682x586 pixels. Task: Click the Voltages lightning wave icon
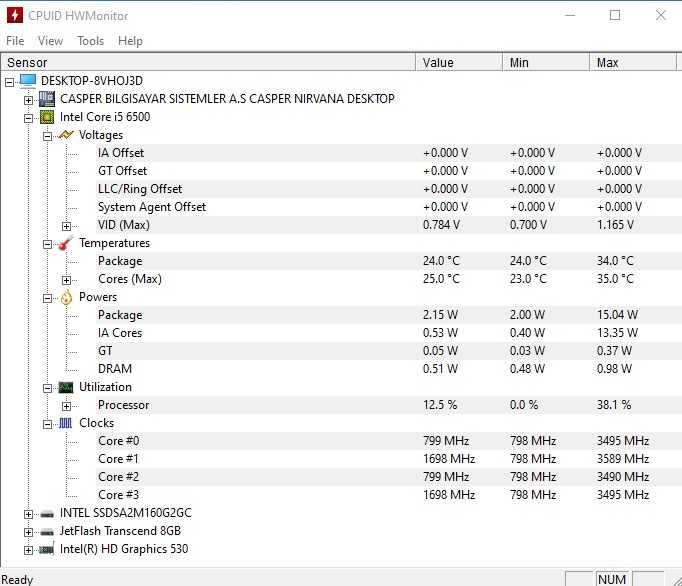66,135
